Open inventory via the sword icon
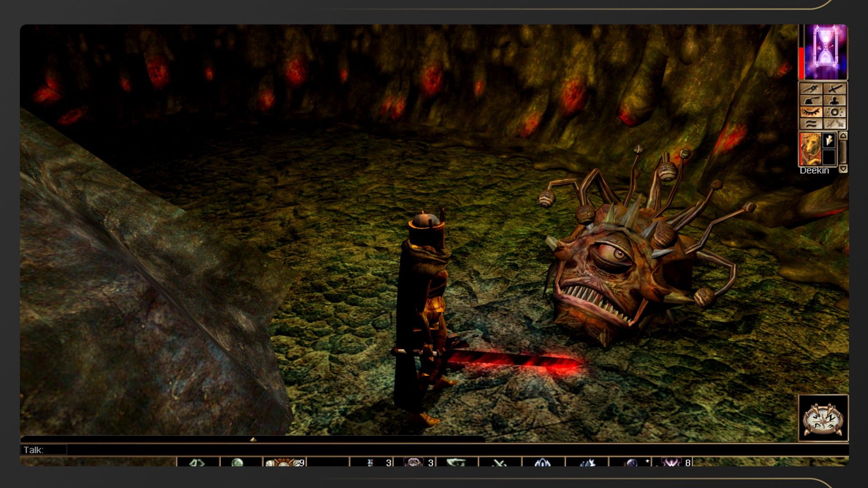Viewport: 868px width, 488px height. pyautogui.click(x=835, y=88)
